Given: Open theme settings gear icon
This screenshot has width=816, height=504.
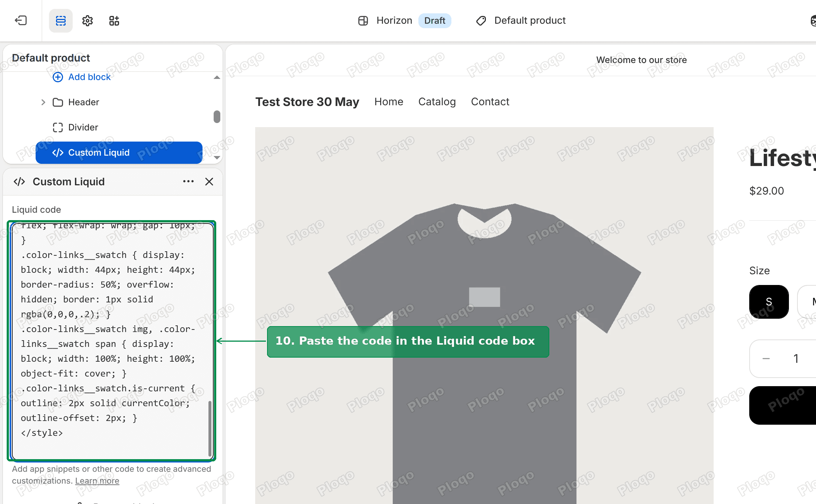Looking at the screenshot, I should click(x=88, y=21).
